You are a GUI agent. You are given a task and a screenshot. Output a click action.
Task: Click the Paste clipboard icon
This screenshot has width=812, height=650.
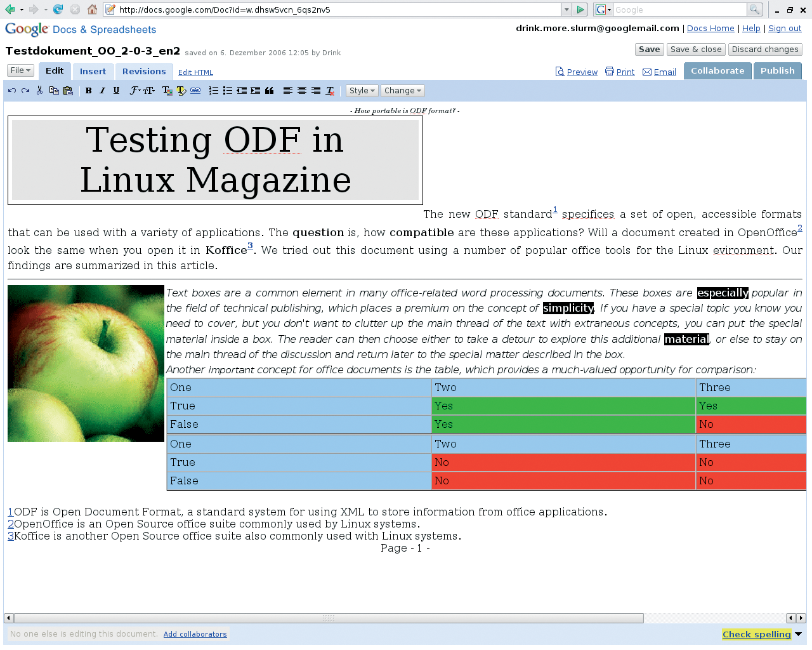[67, 91]
